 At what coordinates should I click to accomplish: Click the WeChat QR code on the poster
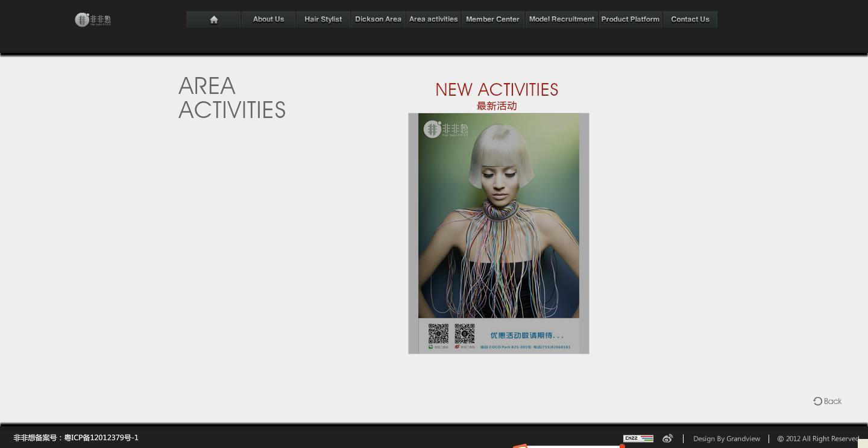438,334
